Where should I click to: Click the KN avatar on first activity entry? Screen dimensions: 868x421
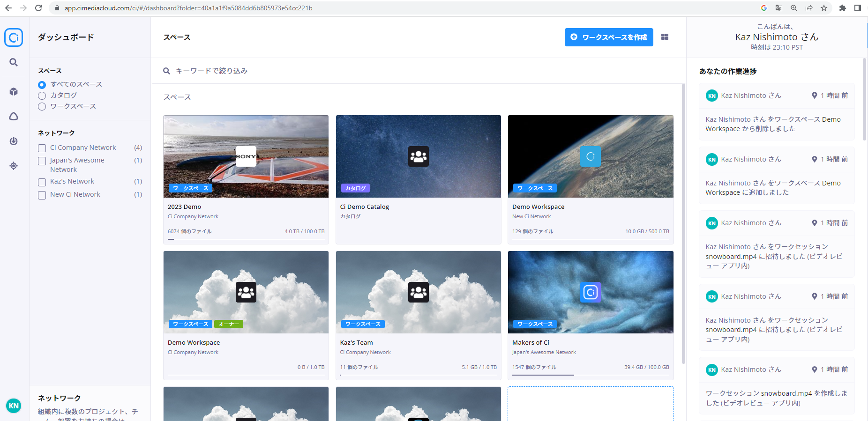tap(712, 96)
